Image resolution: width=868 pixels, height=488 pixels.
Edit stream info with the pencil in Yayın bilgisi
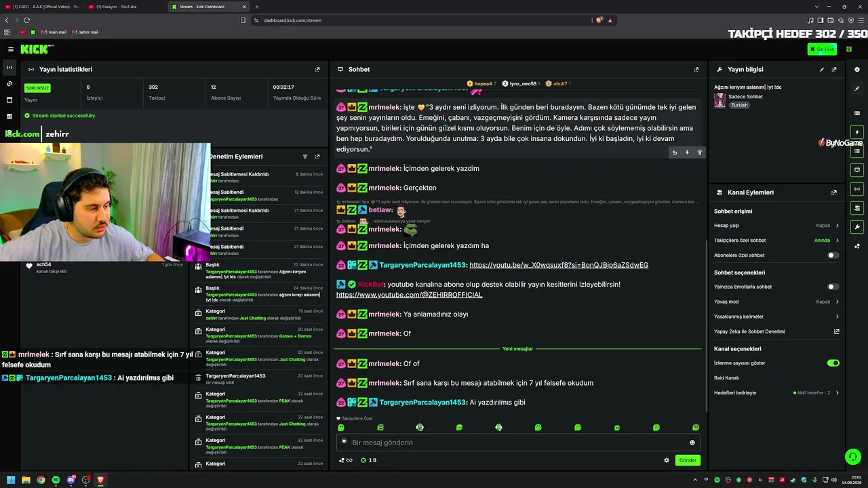(x=822, y=69)
